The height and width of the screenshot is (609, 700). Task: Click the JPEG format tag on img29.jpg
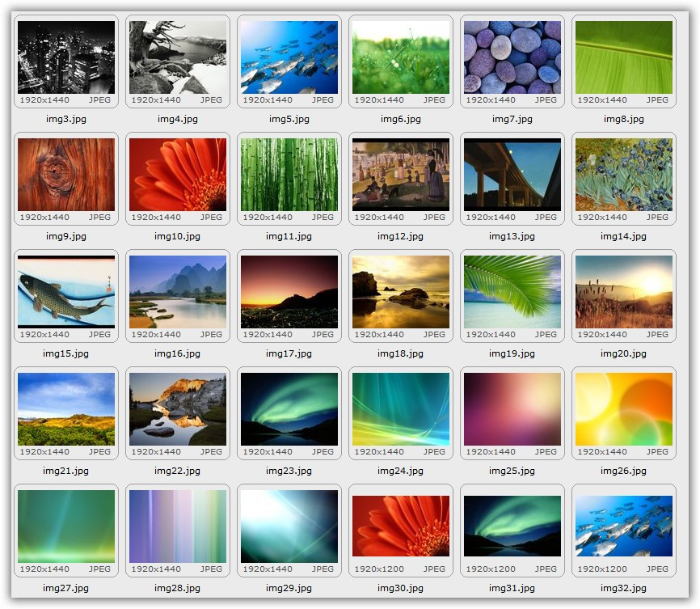pos(323,569)
